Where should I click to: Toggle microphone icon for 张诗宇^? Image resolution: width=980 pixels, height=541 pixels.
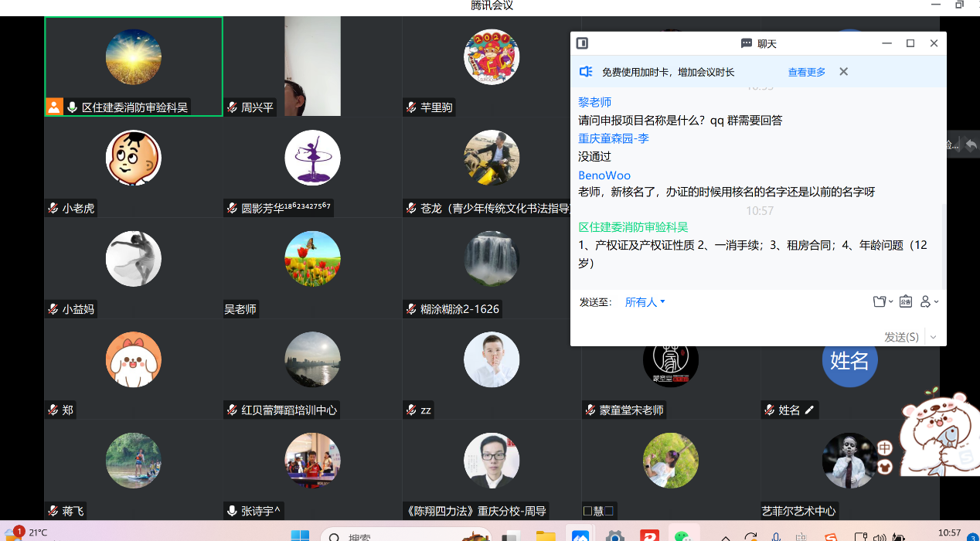(x=232, y=511)
